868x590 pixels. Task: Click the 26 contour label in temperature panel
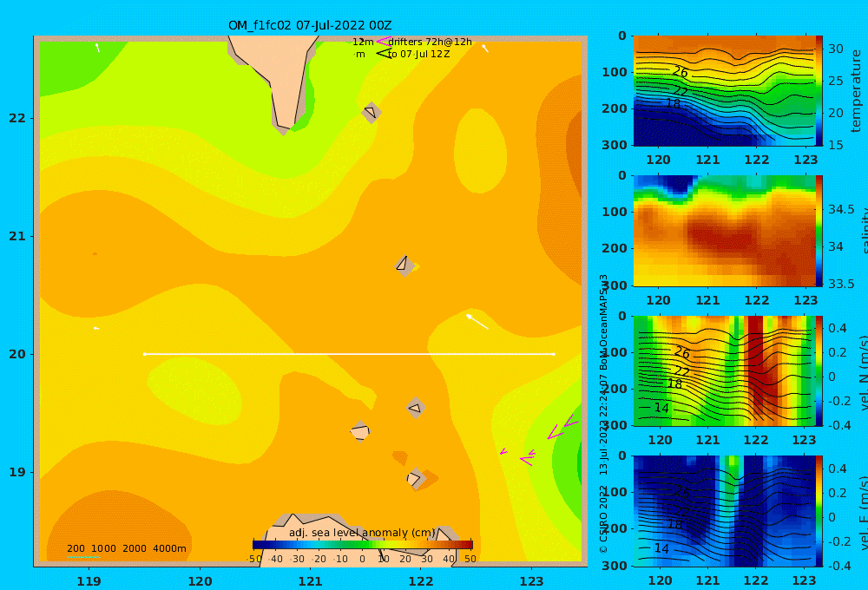[x=681, y=72]
